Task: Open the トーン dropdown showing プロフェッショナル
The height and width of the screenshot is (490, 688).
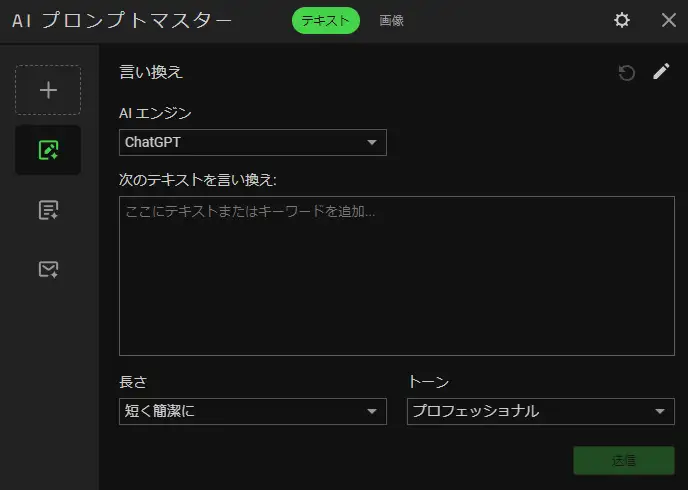Action: click(x=541, y=411)
